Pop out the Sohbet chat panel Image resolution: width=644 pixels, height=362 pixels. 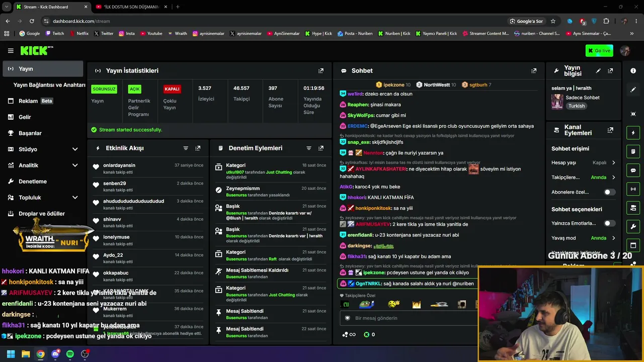click(534, 71)
